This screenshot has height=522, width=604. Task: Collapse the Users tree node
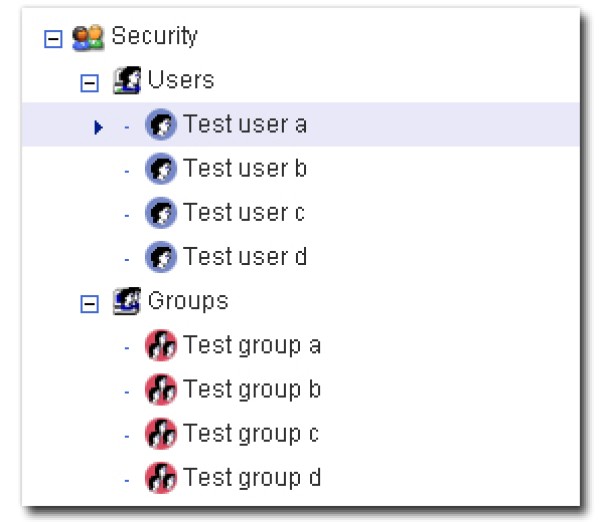tap(90, 82)
